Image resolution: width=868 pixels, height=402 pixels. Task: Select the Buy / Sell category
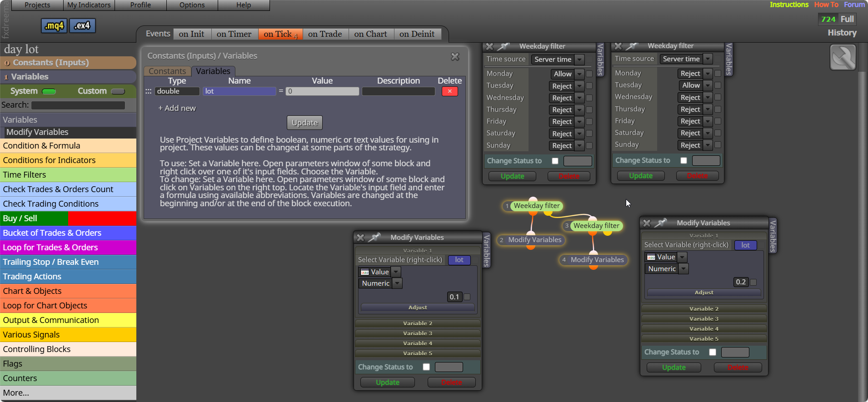pos(68,218)
